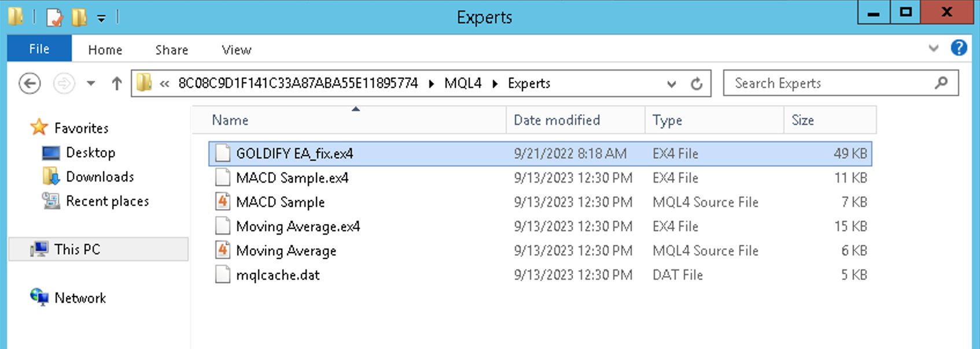Open the Help question mark icon
Screen dimensions: 980x349
[959, 48]
